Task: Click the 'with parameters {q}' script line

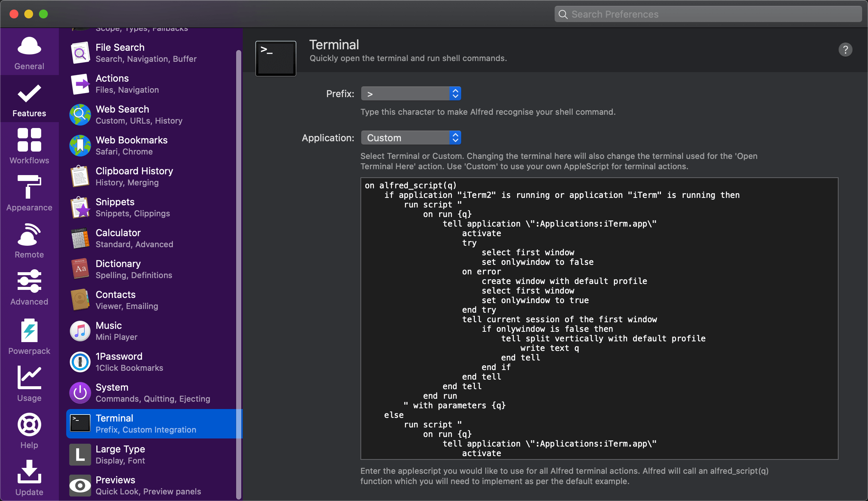Action: click(x=455, y=405)
